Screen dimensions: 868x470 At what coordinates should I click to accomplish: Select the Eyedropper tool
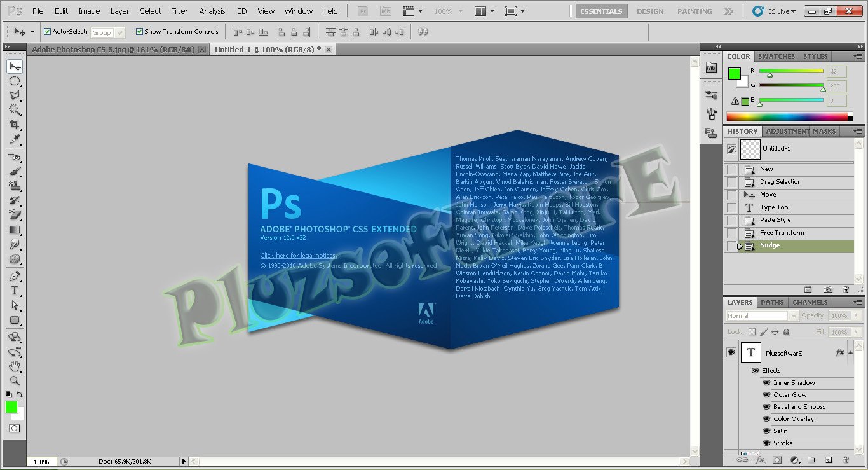[15, 139]
